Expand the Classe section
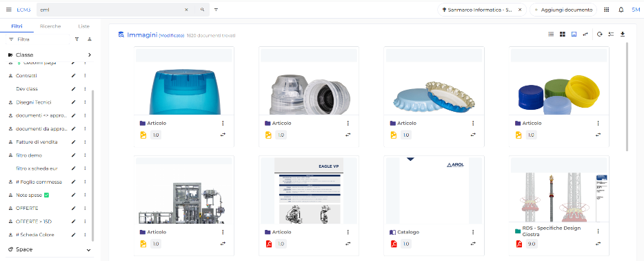Image resolution: width=644 pixels, height=261 pixels. [89, 55]
